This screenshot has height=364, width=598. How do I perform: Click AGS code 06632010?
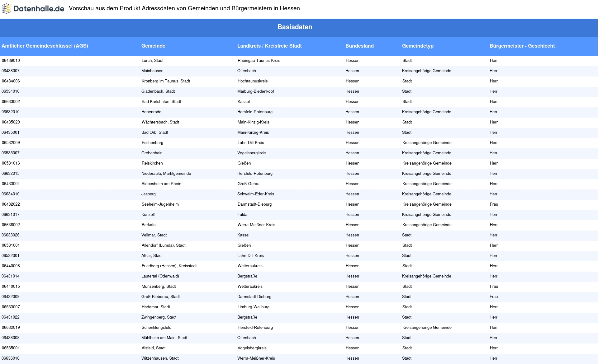[x=11, y=112]
